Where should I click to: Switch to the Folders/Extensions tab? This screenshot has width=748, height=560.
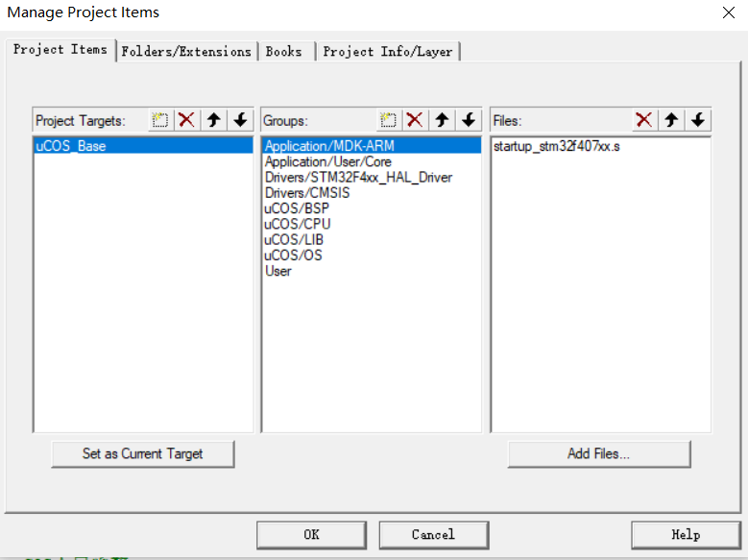186,52
